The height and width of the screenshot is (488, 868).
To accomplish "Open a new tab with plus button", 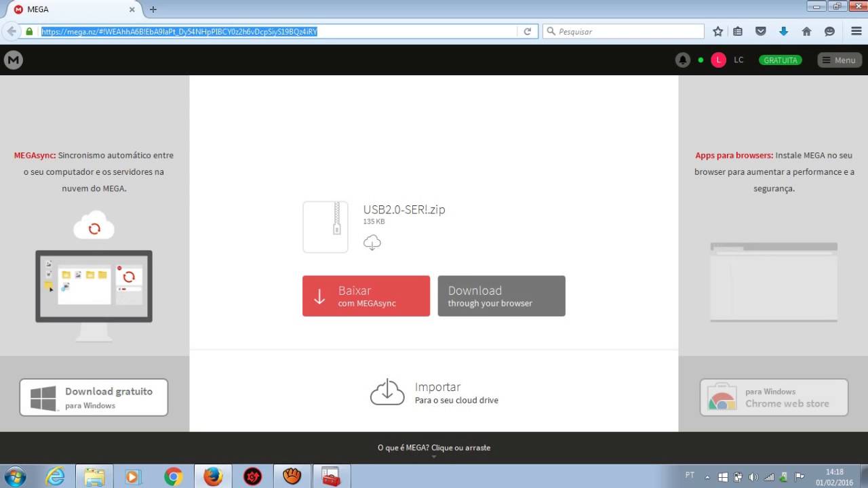I will click(x=153, y=9).
